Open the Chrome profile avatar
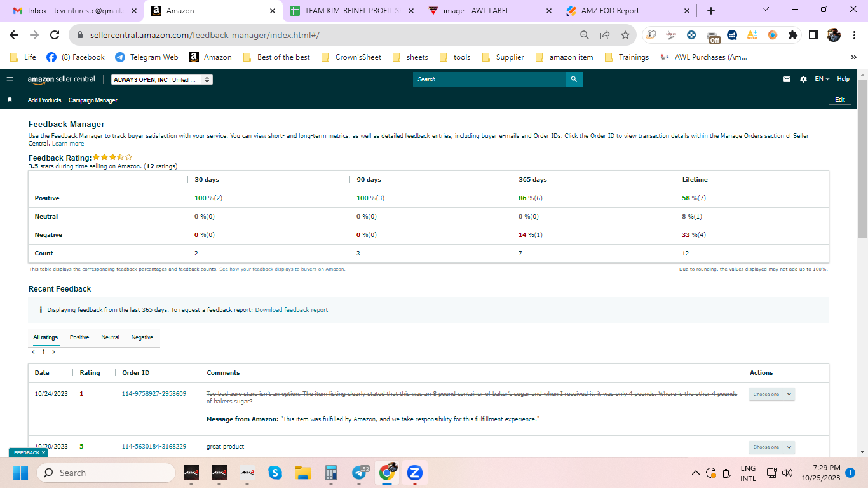Image resolution: width=868 pixels, height=488 pixels. (834, 35)
